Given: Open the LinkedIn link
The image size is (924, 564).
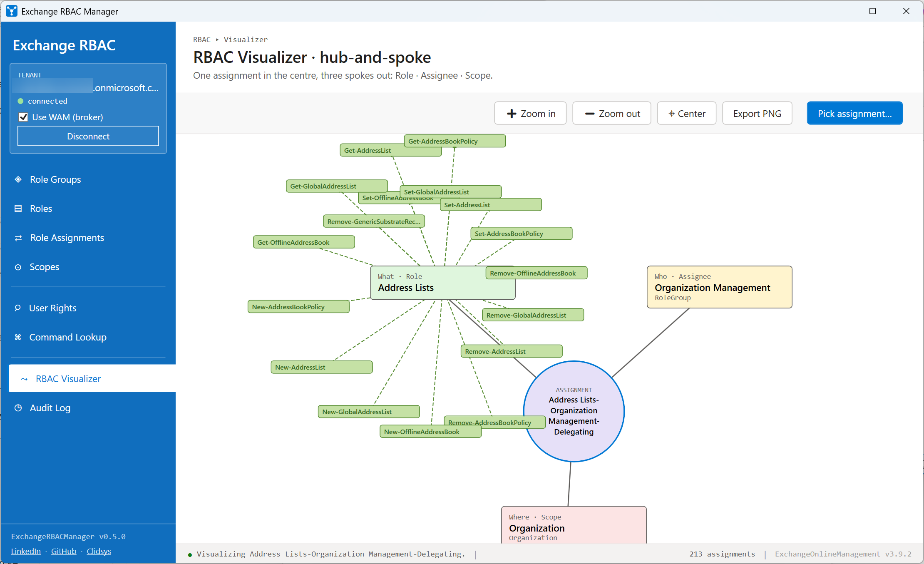Looking at the screenshot, I should 26,551.
